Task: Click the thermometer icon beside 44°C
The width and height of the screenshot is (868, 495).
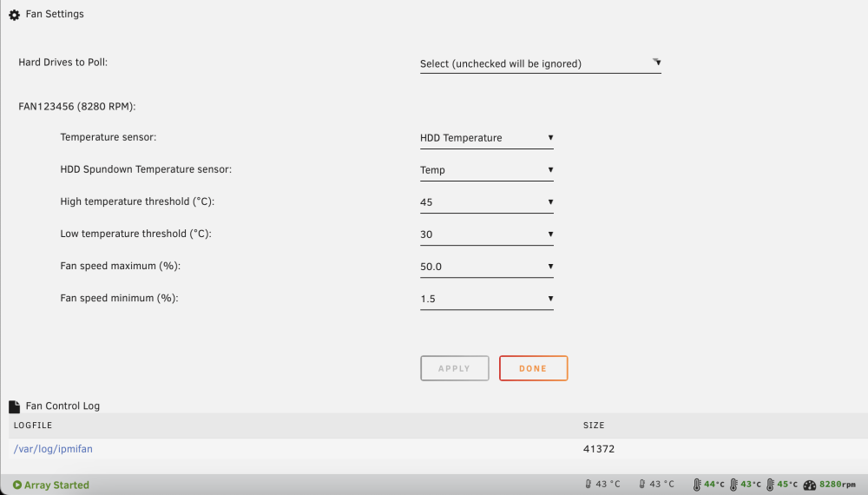Action: click(697, 485)
